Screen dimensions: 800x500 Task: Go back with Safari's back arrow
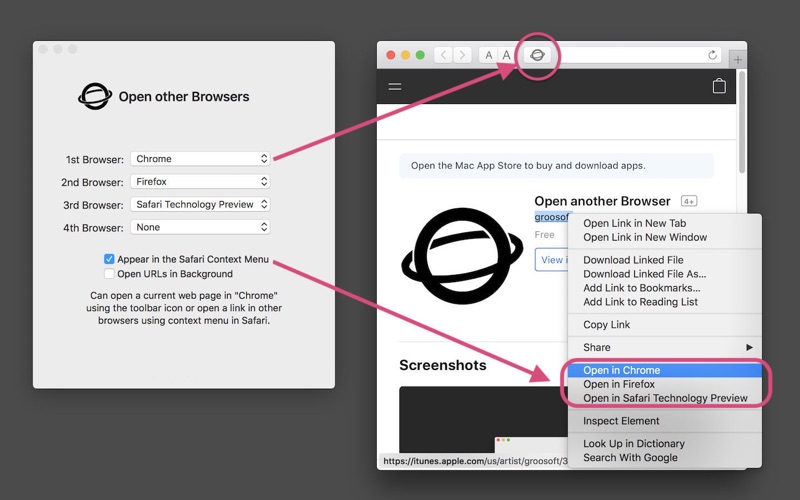pyautogui.click(x=443, y=55)
